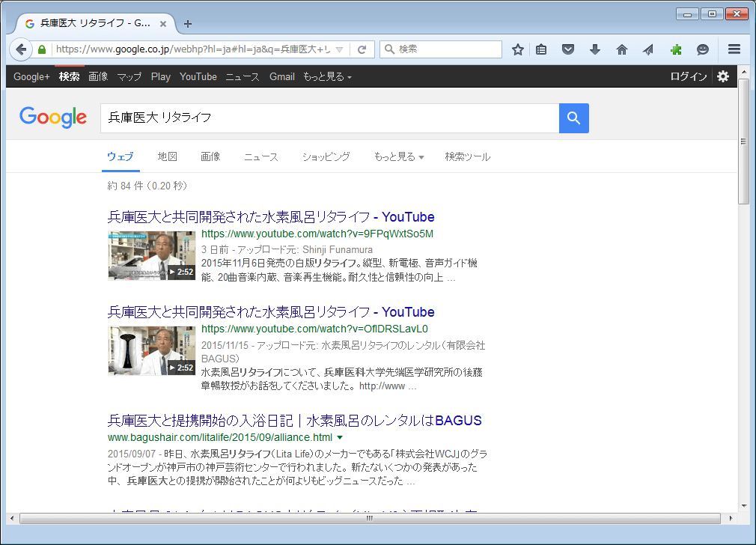
Task: Open the Firefox hamburger menu
Action: [x=734, y=49]
